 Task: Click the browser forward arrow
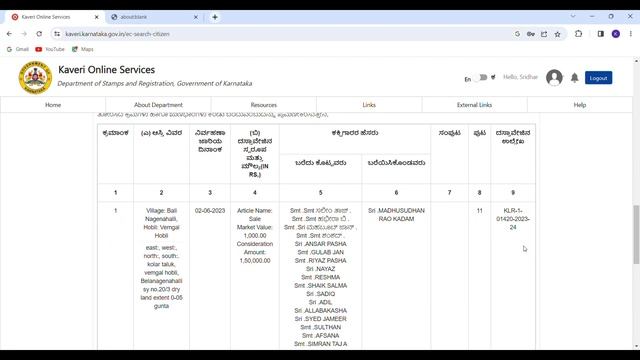pos(24,34)
